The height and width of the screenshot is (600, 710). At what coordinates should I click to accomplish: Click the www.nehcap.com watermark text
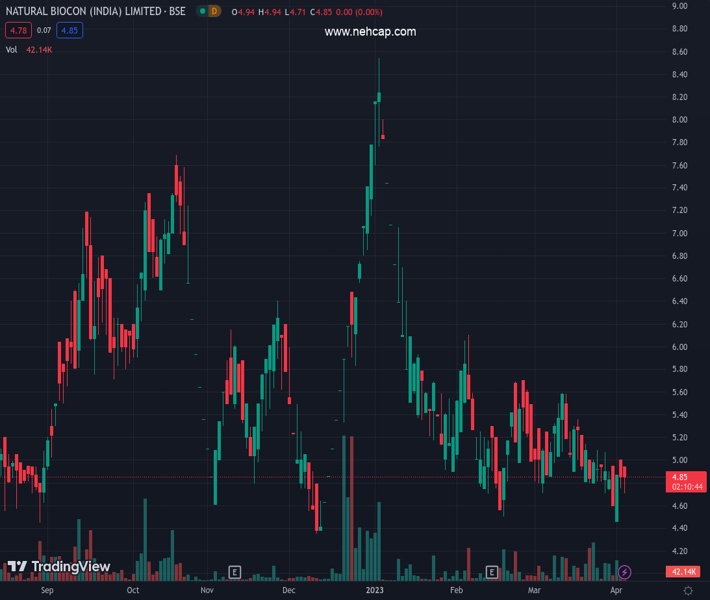[x=370, y=32]
